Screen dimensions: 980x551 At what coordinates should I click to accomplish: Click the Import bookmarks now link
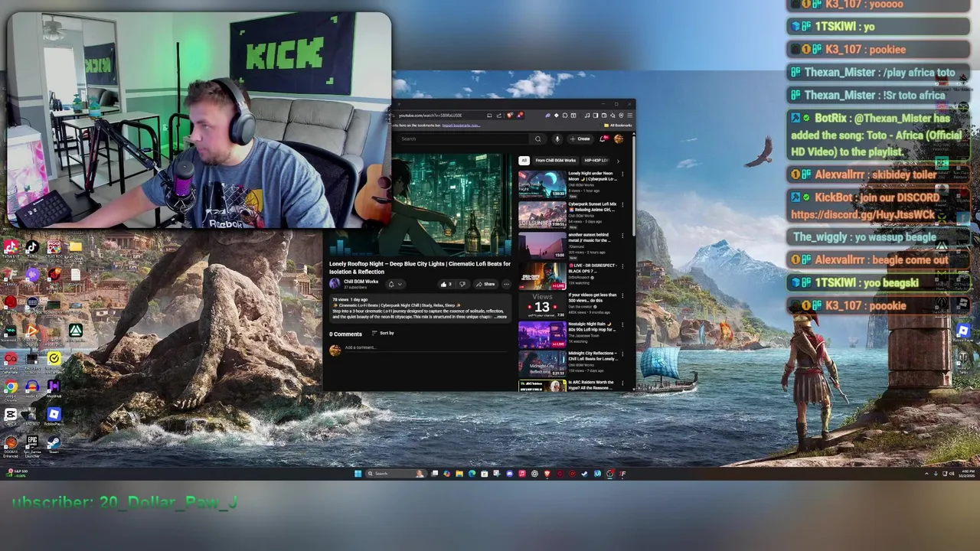pyautogui.click(x=461, y=126)
